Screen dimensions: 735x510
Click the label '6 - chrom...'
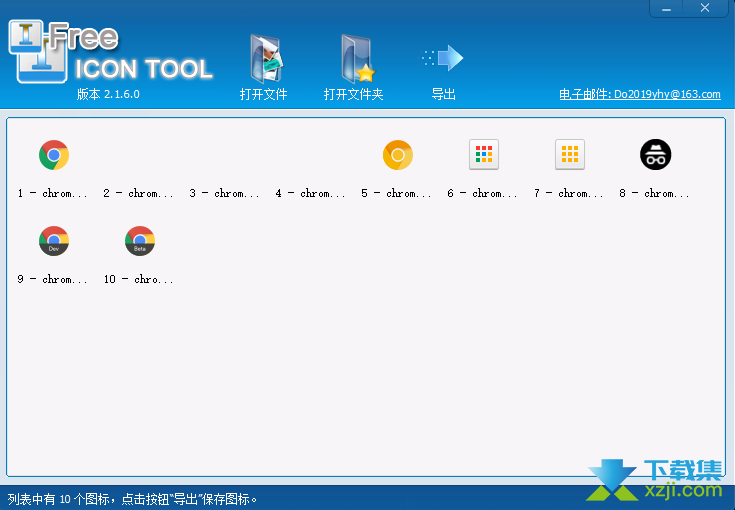pos(482,193)
